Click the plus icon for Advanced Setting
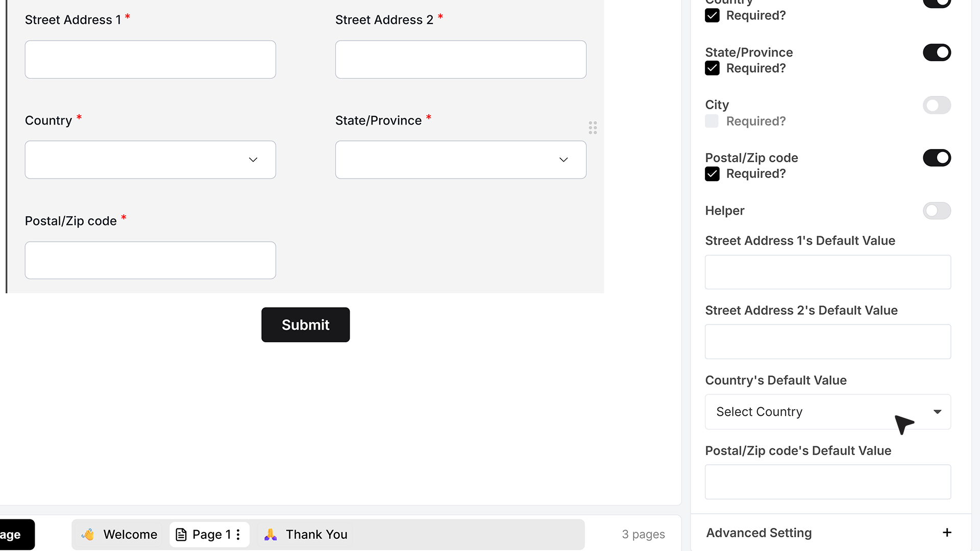Image resolution: width=980 pixels, height=551 pixels. click(947, 533)
